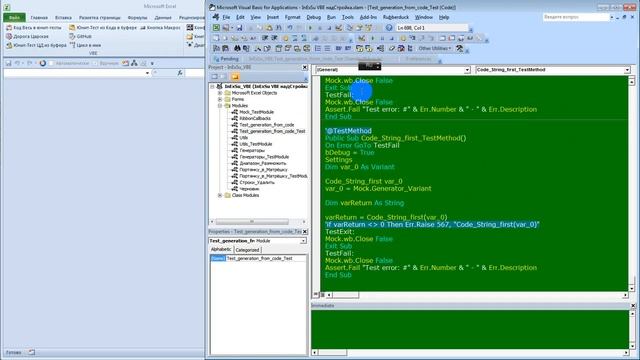The height and width of the screenshot is (360, 640).
Task: Select RibbonCallbacks module in project tree
Action: tap(255, 118)
